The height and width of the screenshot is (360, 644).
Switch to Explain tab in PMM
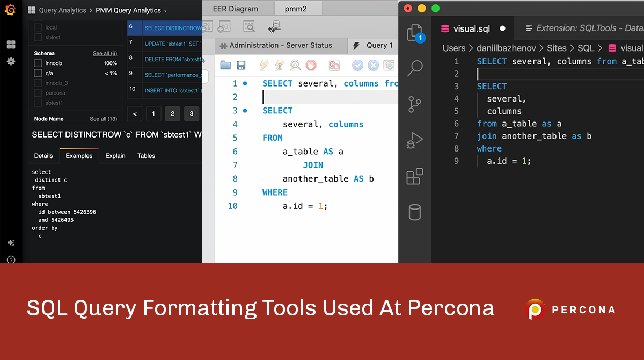pos(115,156)
